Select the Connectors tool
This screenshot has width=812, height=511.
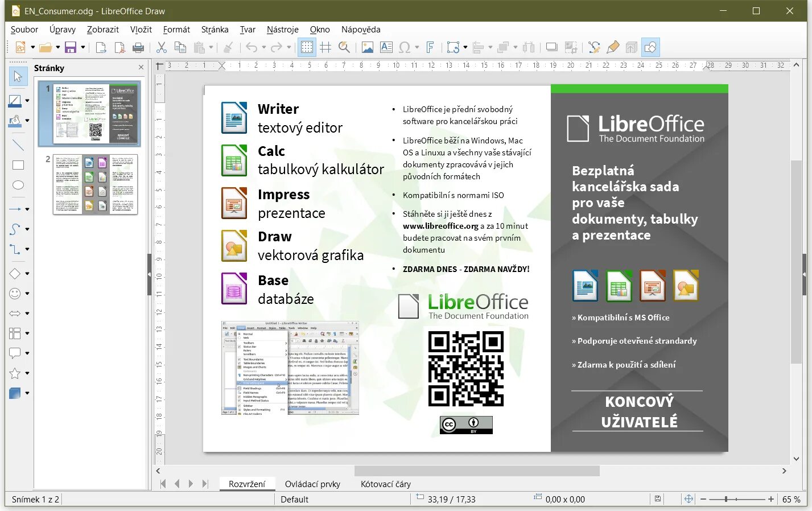point(15,249)
